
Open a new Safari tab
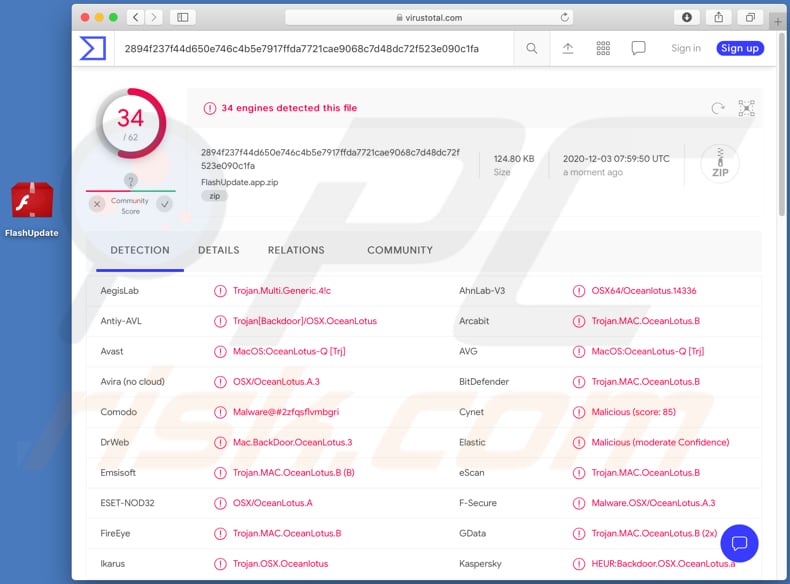point(777,22)
